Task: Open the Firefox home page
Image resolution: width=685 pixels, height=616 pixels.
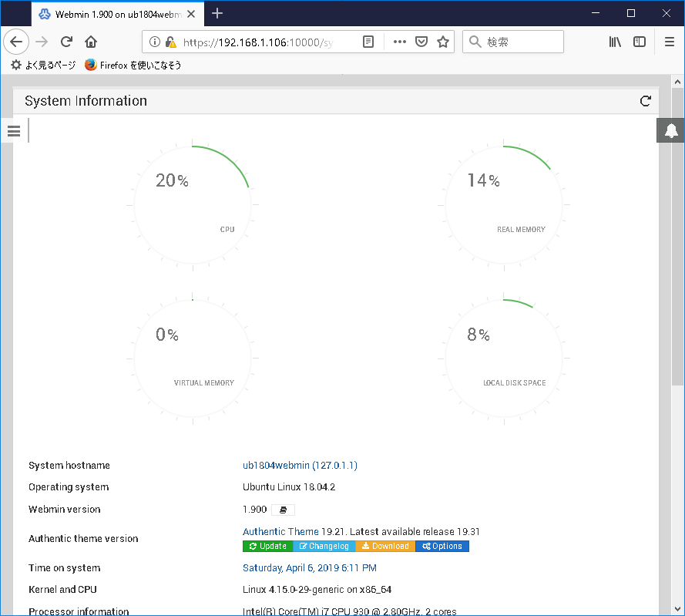Action: [91, 42]
